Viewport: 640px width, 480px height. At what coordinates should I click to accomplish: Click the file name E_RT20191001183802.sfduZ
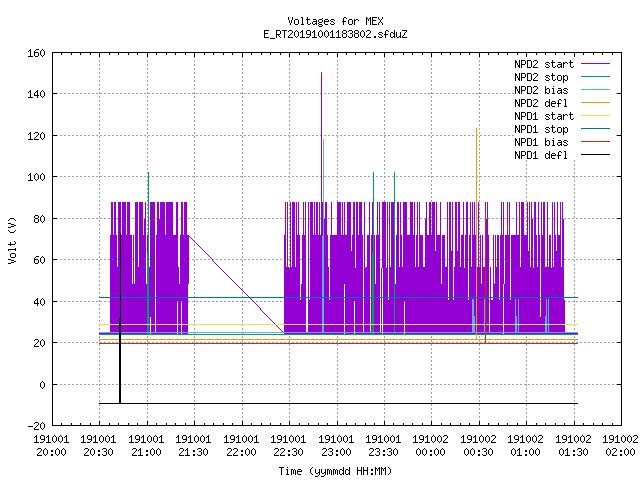(336, 34)
